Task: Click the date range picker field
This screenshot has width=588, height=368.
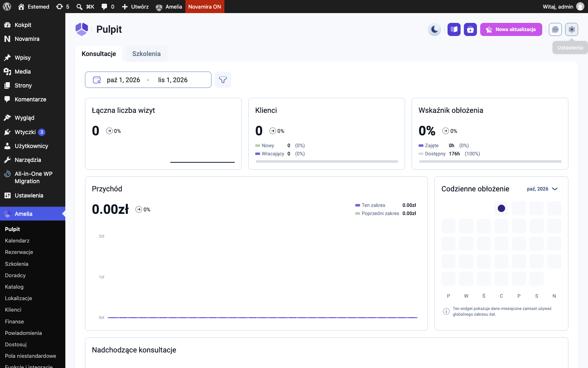Action: point(148,80)
